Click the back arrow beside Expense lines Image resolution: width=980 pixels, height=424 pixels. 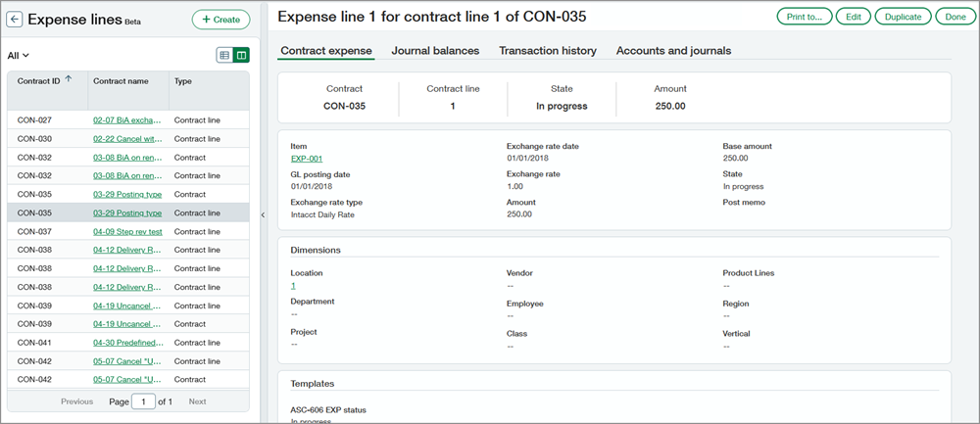tap(15, 20)
